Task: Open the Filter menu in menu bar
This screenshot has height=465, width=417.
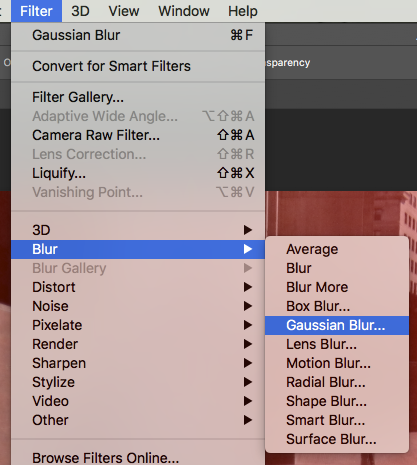Action: point(36,11)
